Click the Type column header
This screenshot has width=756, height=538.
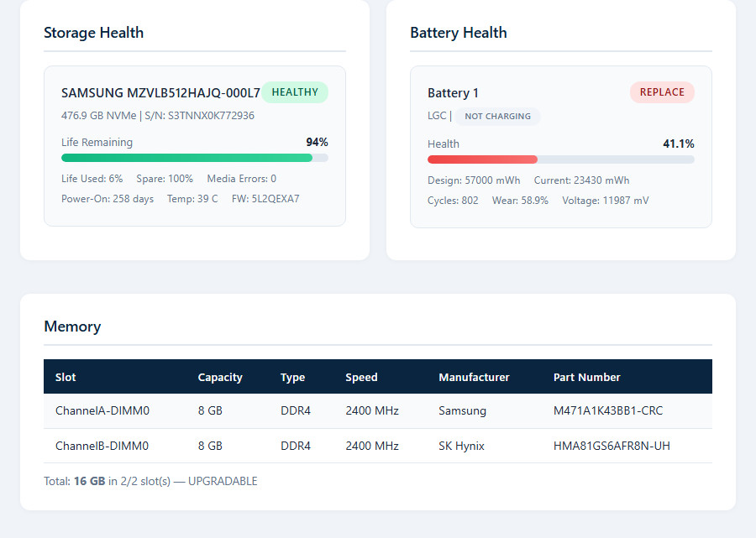tap(292, 377)
